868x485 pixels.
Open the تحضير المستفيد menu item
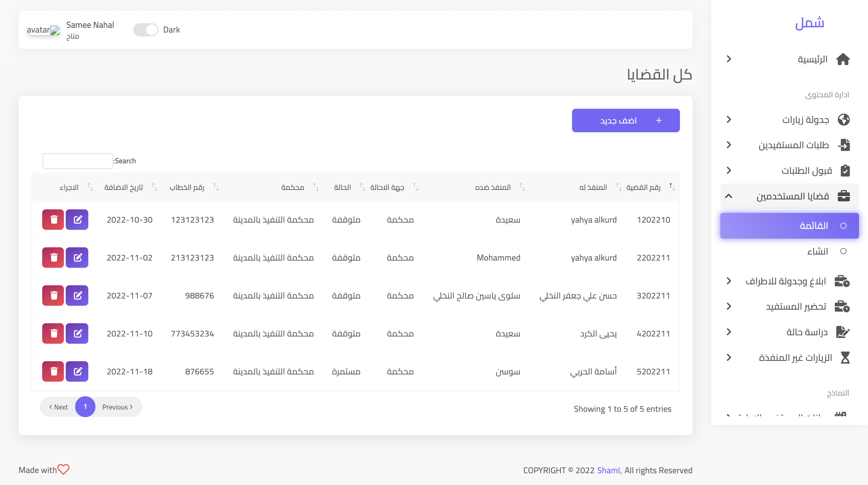coord(796,306)
